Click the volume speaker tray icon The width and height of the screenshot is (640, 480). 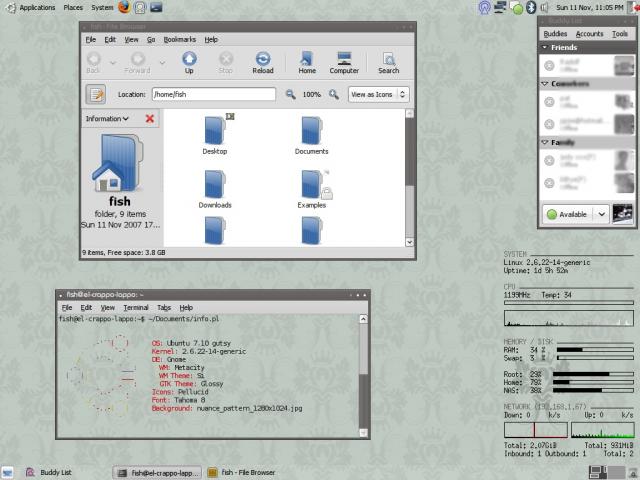pos(544,7)
